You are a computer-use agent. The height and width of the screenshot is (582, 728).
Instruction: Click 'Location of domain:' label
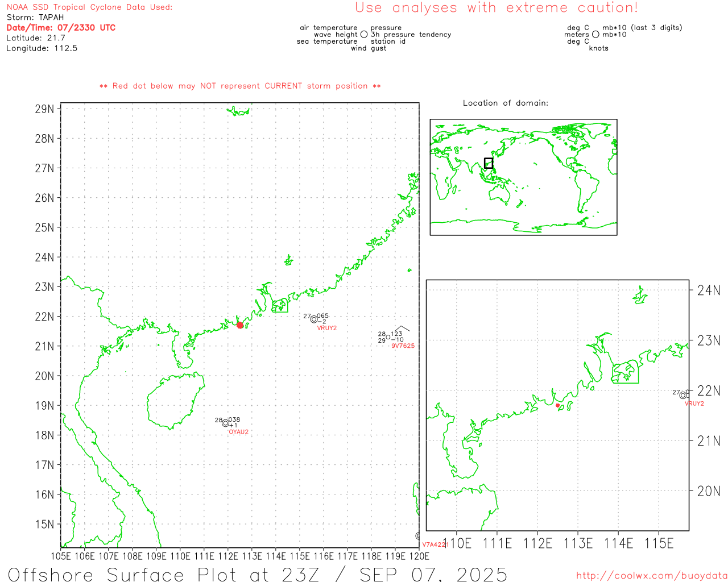tap(506, 103)
